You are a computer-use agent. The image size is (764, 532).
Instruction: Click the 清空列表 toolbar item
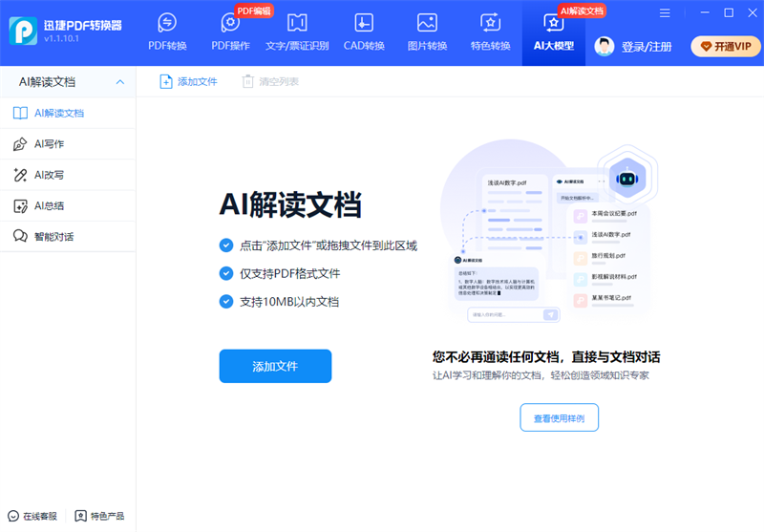point(270,81)
